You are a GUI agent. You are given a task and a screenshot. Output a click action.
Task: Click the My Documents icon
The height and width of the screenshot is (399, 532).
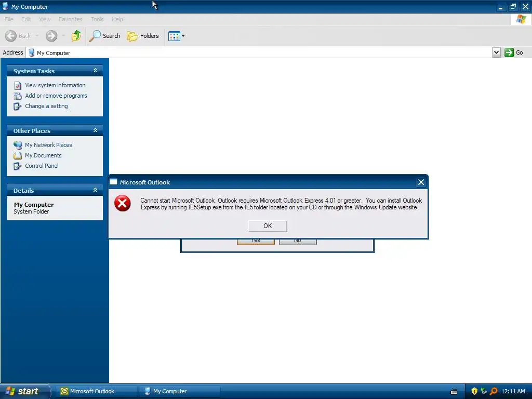(x=18, y=156)
